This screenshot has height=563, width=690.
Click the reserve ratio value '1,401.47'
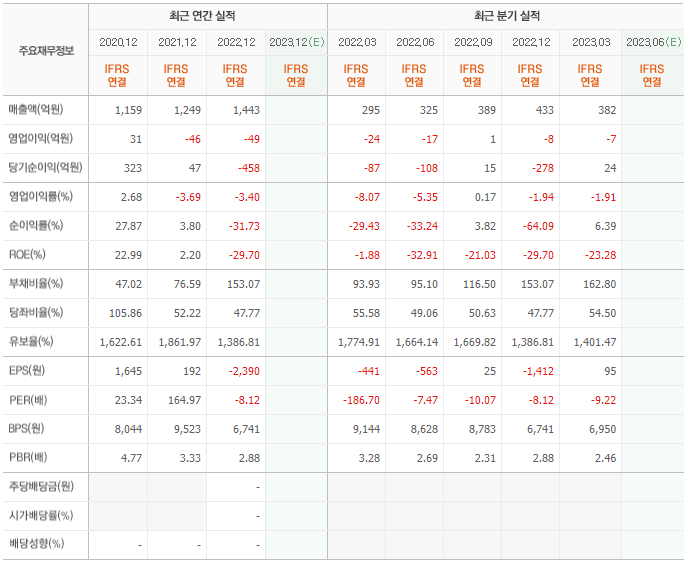tap(595, 342)
